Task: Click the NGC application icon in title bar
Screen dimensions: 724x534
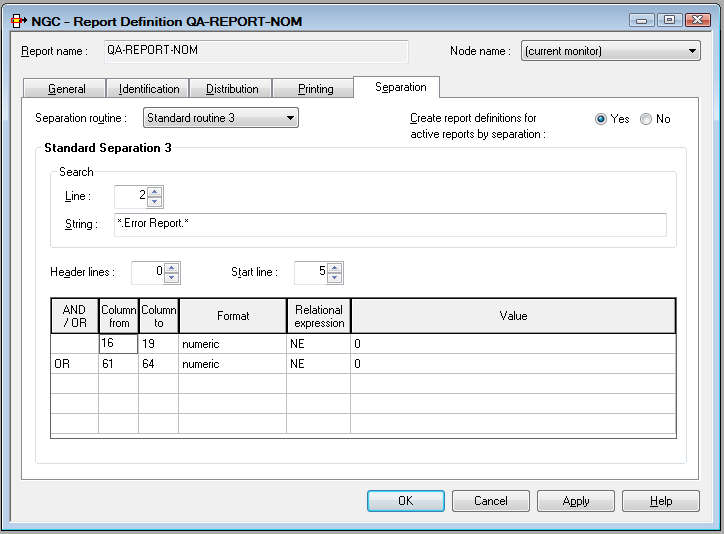Action: 17,20
